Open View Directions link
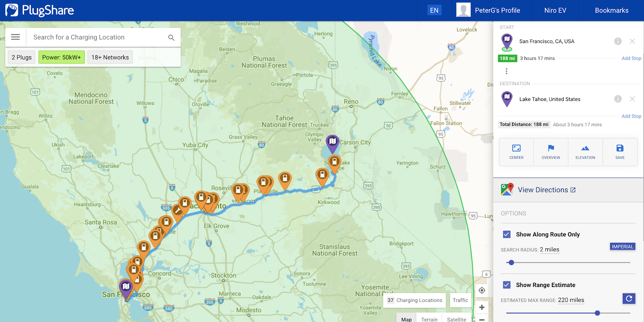Image resolution: width=644 pixels, height=322 pixels. 547,190
